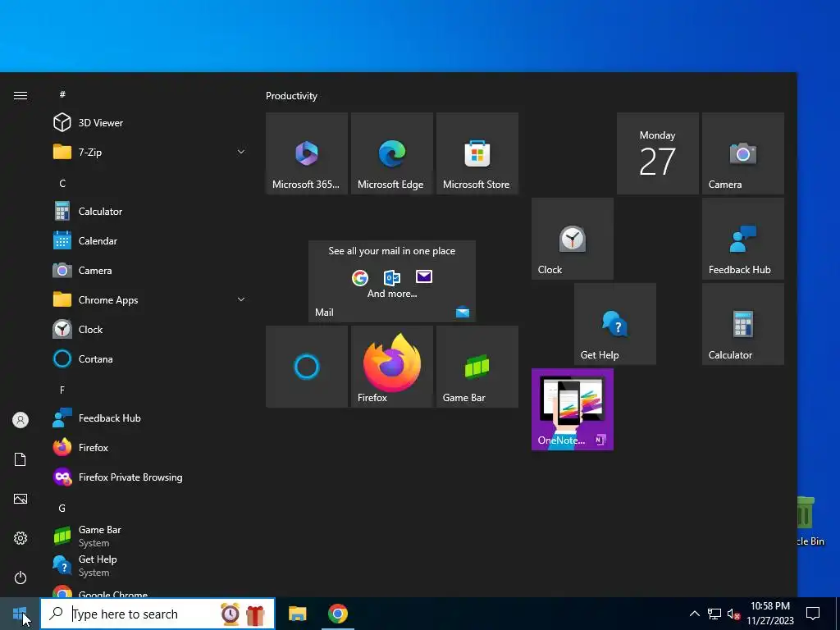
Task: Open the notification center icon
Action: click(813, 614)
